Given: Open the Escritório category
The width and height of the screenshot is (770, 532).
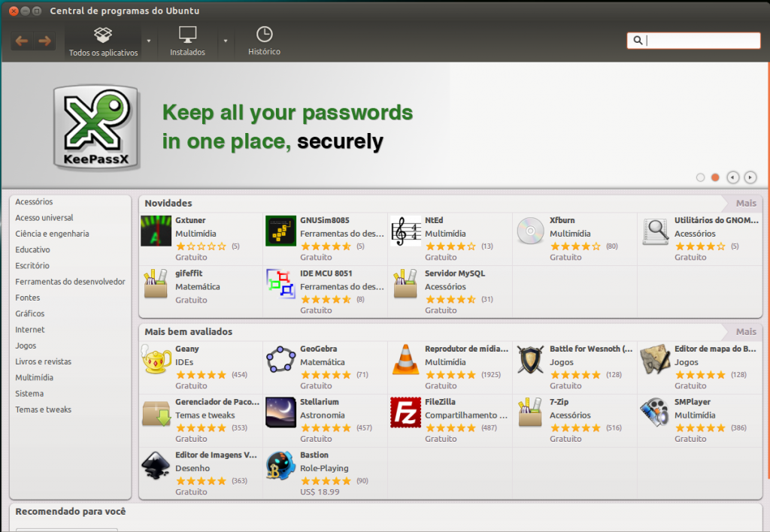Looking at the screenshot, I should (32, 265).
